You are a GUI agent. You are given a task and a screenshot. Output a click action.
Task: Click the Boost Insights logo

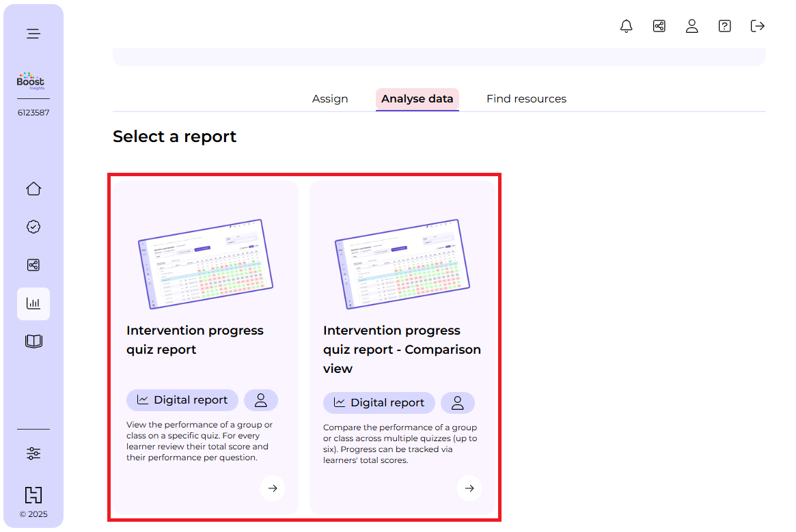(31, 81)
